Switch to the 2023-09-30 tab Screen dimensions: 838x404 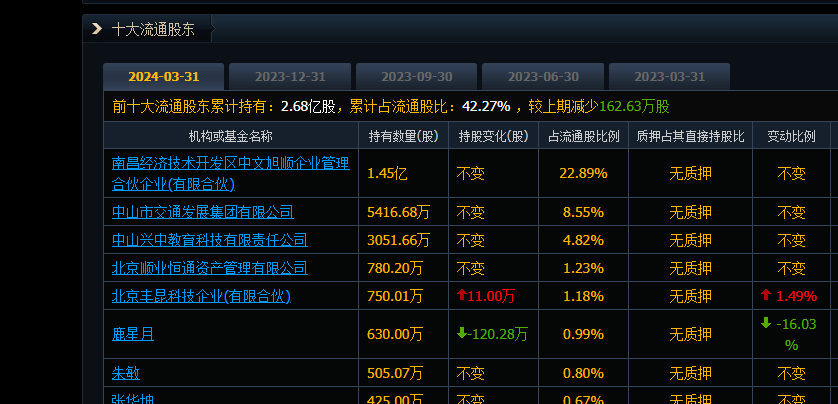tap(416, 76)
